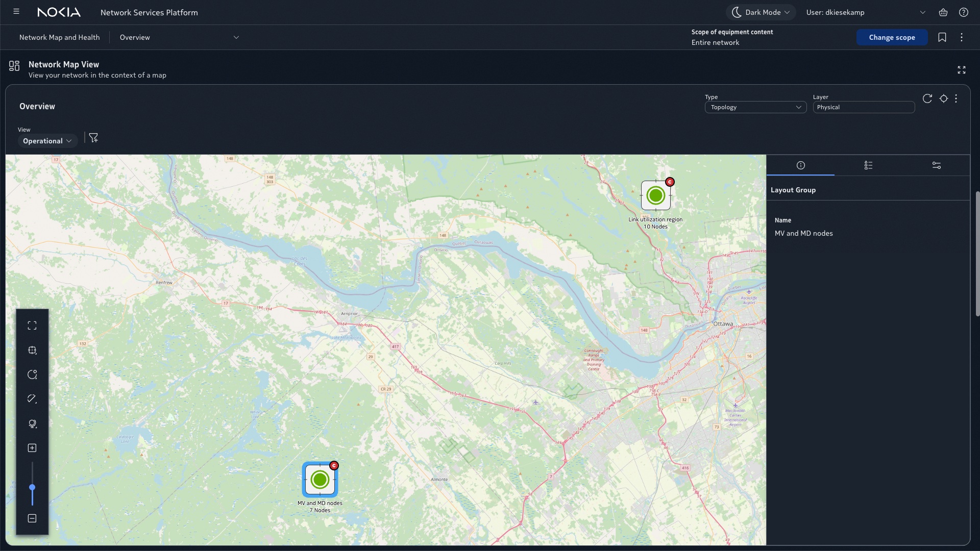Open the Type Topology dropdown

[755, 107]
